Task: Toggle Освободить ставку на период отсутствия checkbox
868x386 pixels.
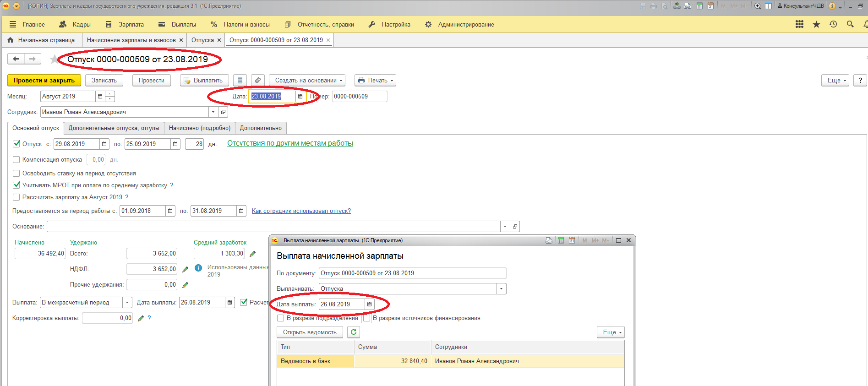Action: 16,174
